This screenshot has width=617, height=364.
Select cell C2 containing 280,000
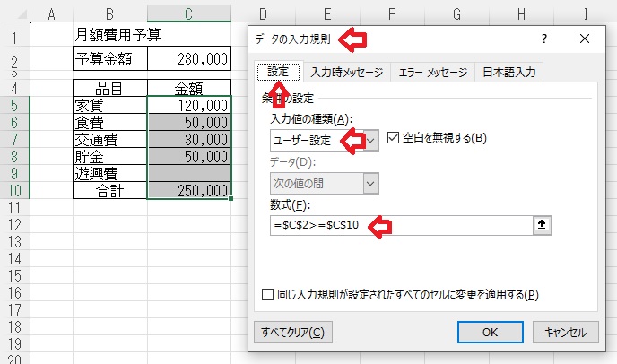tap(188, 60)
